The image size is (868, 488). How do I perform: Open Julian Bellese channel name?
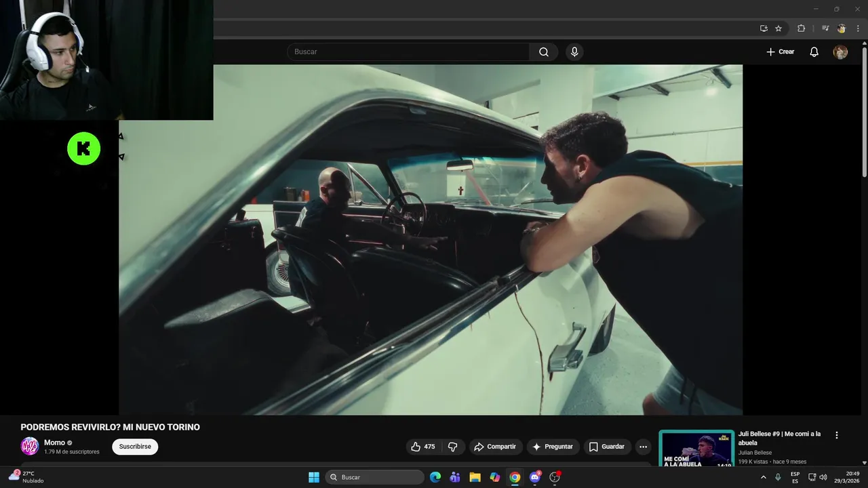(x=755, y=453)
